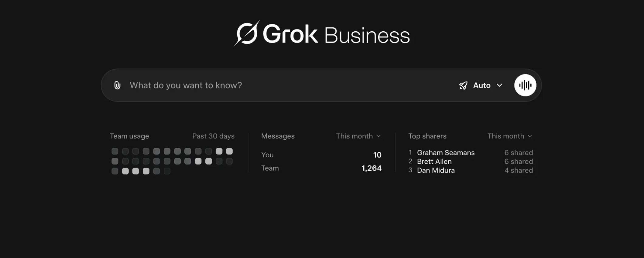Viewport: 644px width, 258px height.
Task: Select Graham Seamans in Top sharers
Action: click(446, 152)
